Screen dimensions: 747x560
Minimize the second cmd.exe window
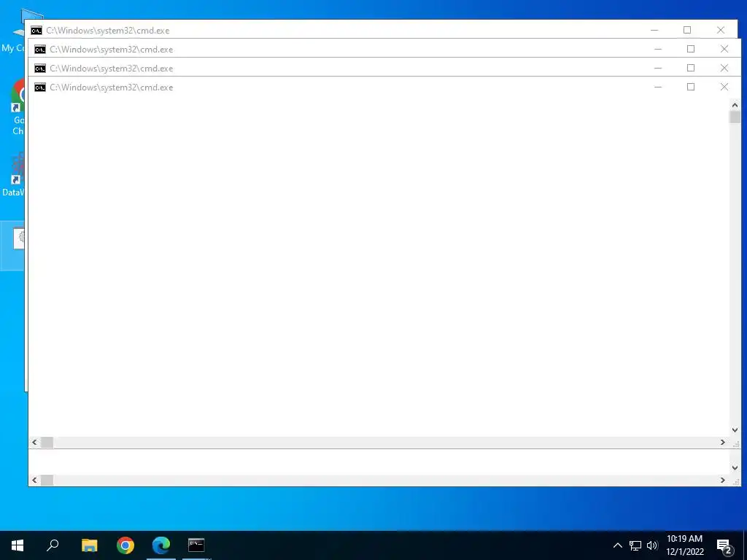click(x=658, y=49)
